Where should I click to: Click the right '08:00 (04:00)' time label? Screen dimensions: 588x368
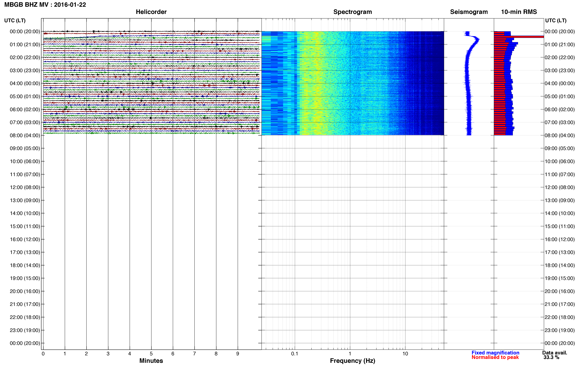coord(560,135)
